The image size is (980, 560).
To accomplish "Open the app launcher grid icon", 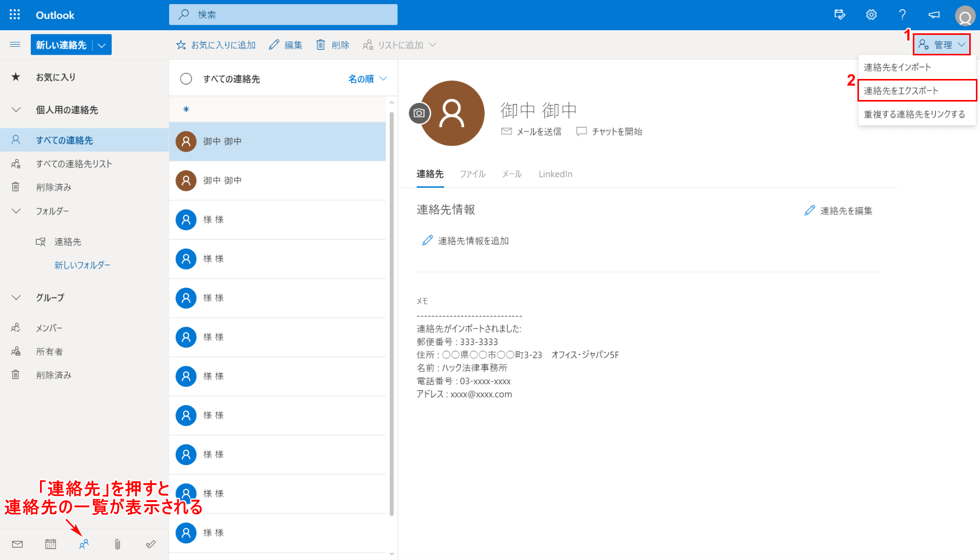I will (x=15, y=15).
